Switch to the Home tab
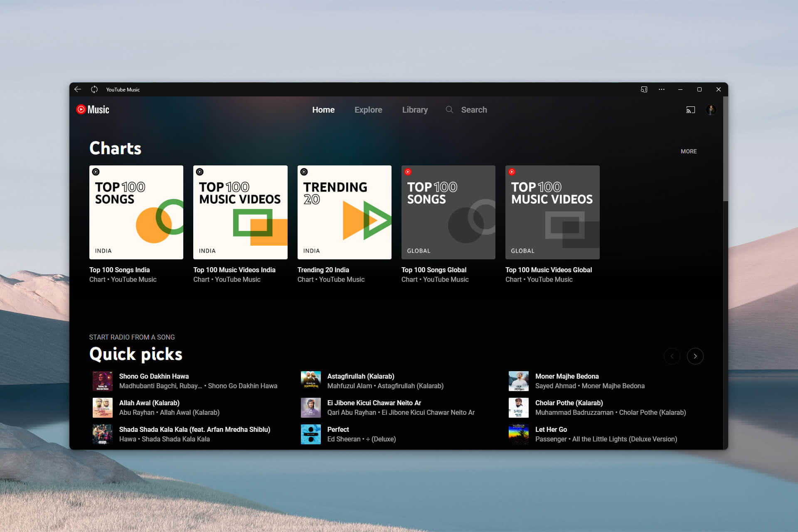 (323, 110)
